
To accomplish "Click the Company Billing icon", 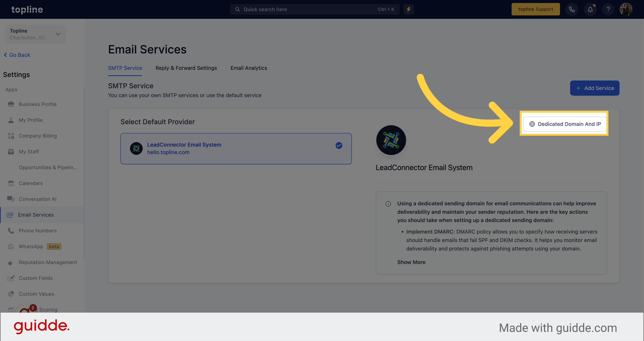I will 11,136.
